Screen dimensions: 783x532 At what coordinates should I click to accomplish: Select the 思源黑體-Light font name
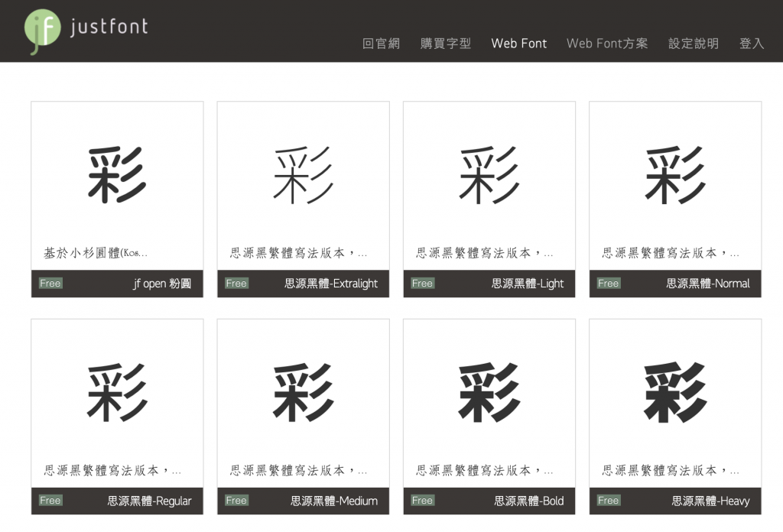(x=528, y=284)
